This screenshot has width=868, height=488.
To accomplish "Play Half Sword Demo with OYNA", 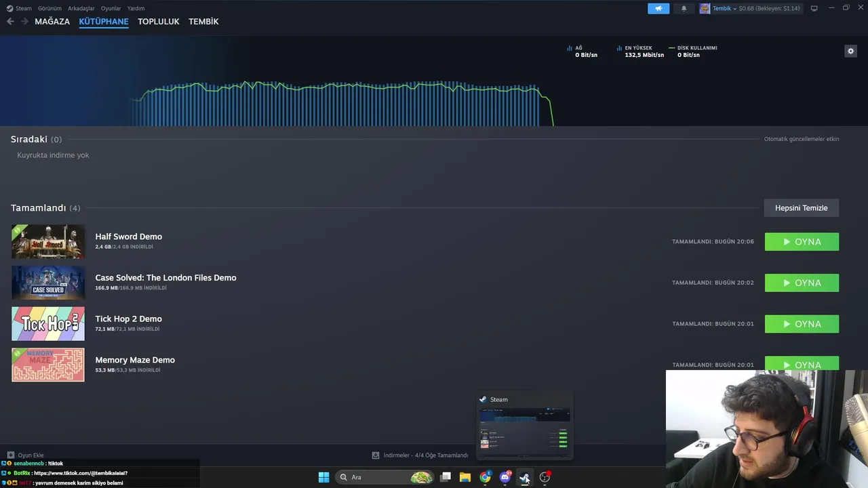I will (802, 242).
